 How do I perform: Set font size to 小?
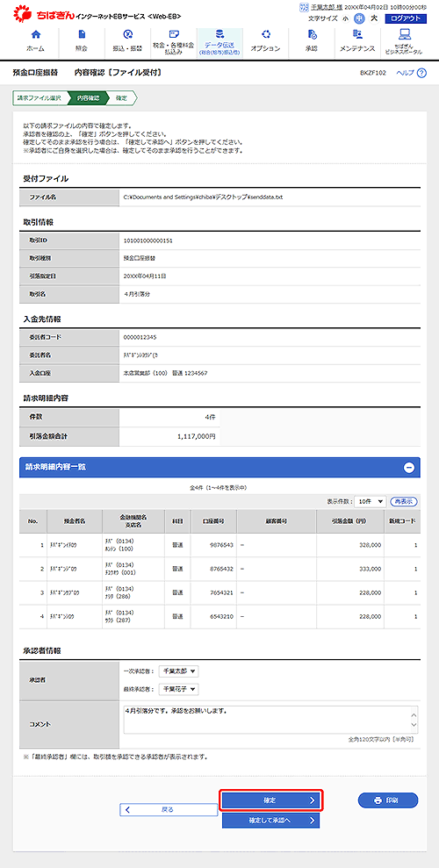click(x=345, y=18)
